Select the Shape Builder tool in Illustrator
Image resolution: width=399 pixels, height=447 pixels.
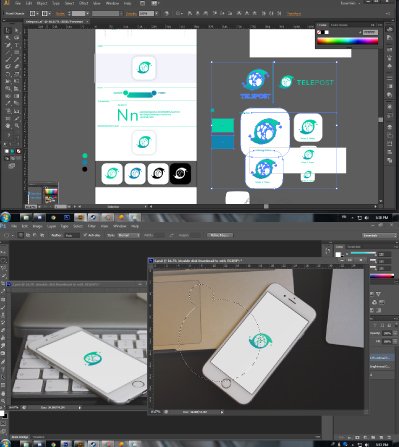coord(8,89)
